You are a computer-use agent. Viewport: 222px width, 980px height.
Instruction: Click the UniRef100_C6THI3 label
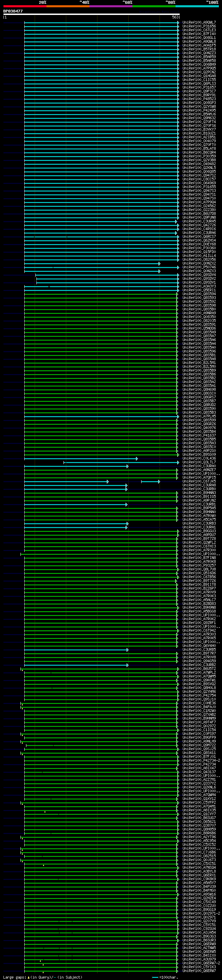click(199, 546)
